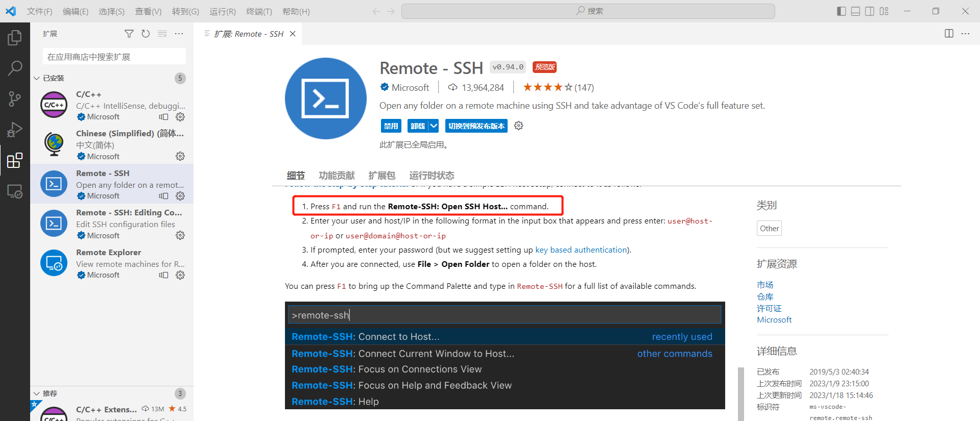The height and width of the screenshot is (421, 980).
Task: Open the 市场 marketplace link
Action: tap(765, 285)
